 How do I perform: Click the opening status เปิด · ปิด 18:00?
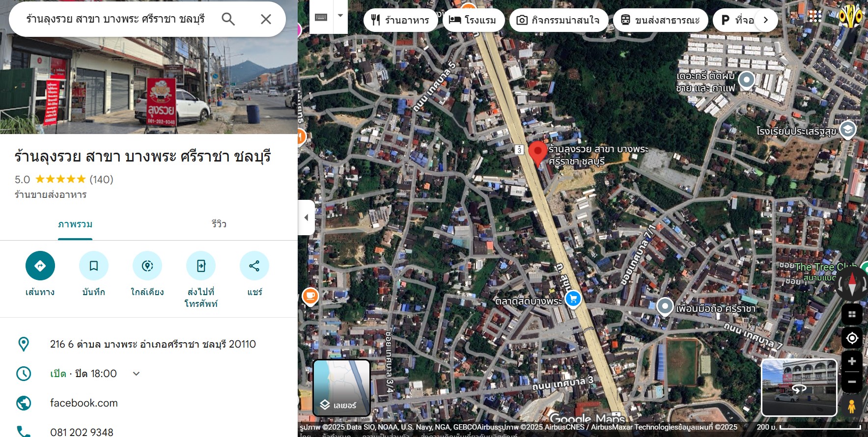pyautogui.click(x=84, y=374)
